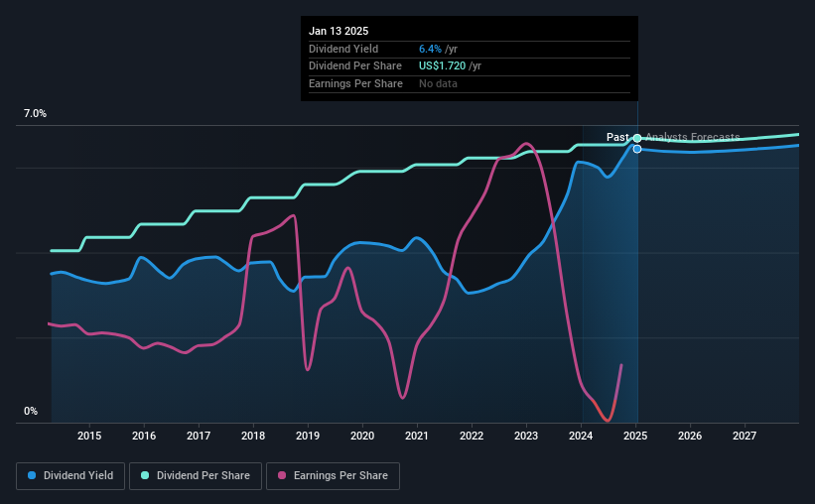
Task: Click the US$1.720 dividend per share value
Action: (x=443, y=66)
